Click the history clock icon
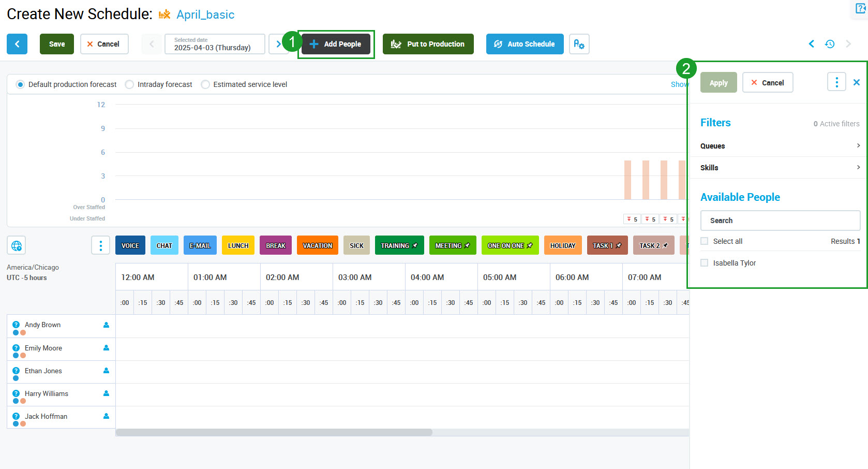 830,44
